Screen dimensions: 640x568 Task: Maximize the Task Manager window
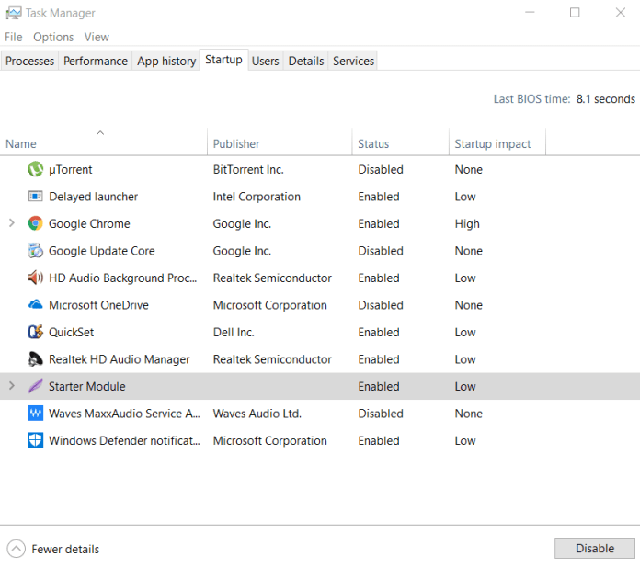pyautogui.click(x=574, y=12)
